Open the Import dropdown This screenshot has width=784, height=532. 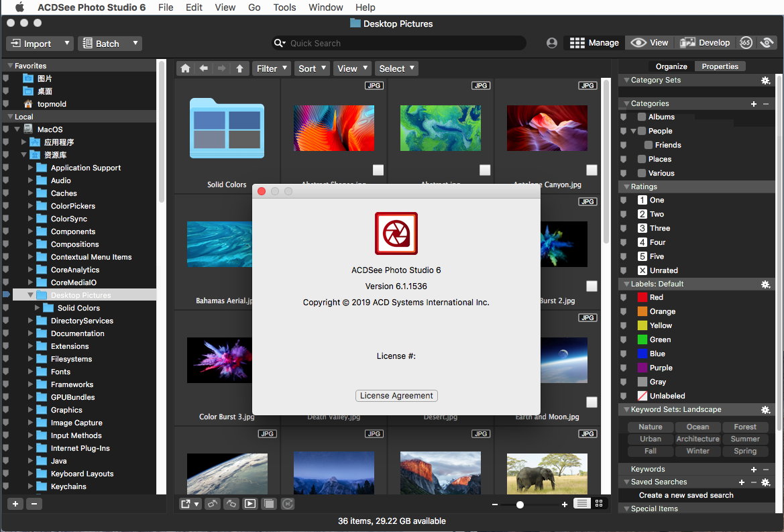click(x=40, y=44)
